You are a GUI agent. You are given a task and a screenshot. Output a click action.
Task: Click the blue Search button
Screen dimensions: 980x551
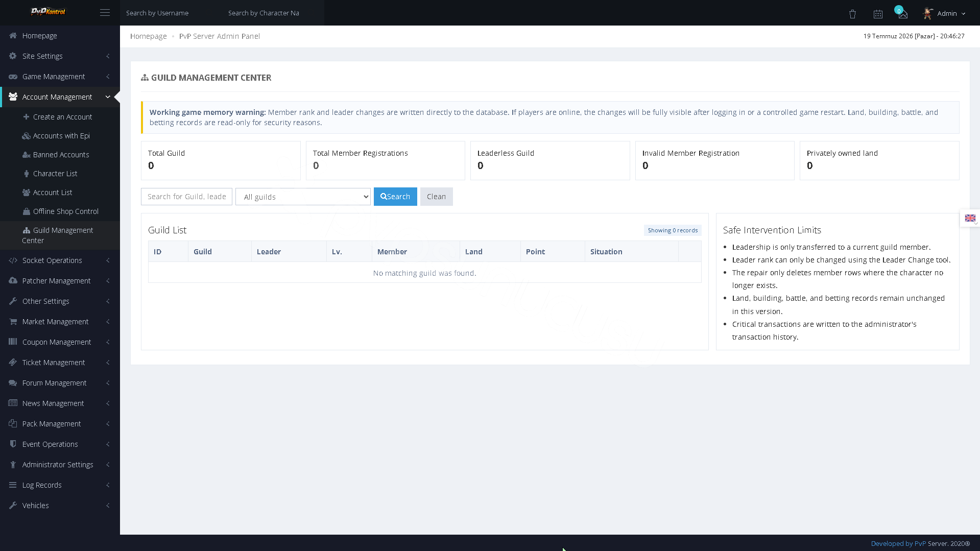point(395,197)
